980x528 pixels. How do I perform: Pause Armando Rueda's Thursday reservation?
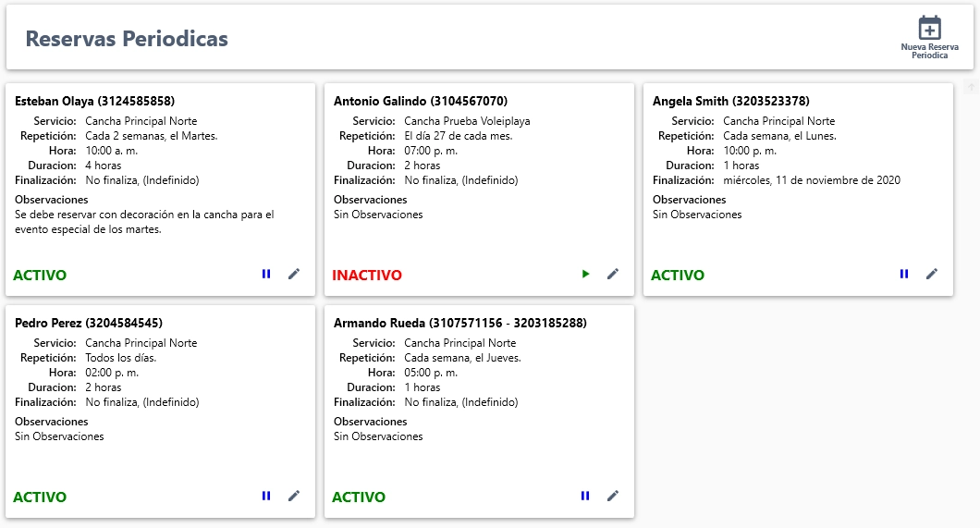coord(585,496)
